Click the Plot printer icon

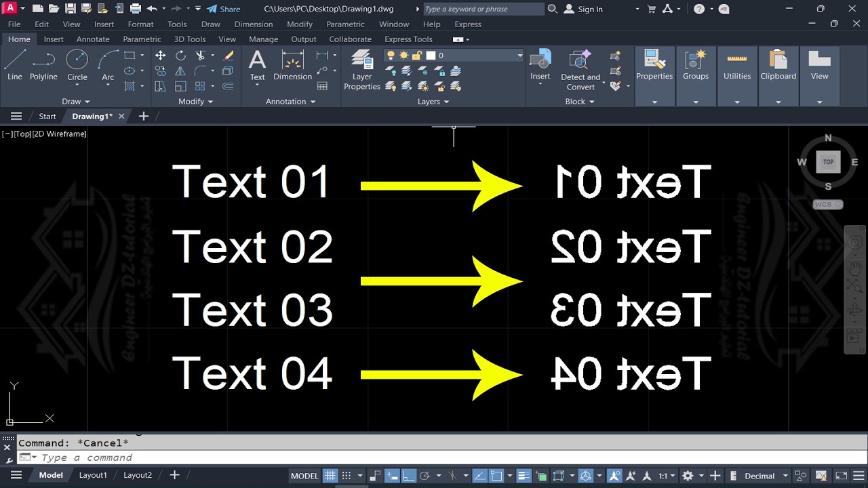pyautogui.click(x=135, y=9)
